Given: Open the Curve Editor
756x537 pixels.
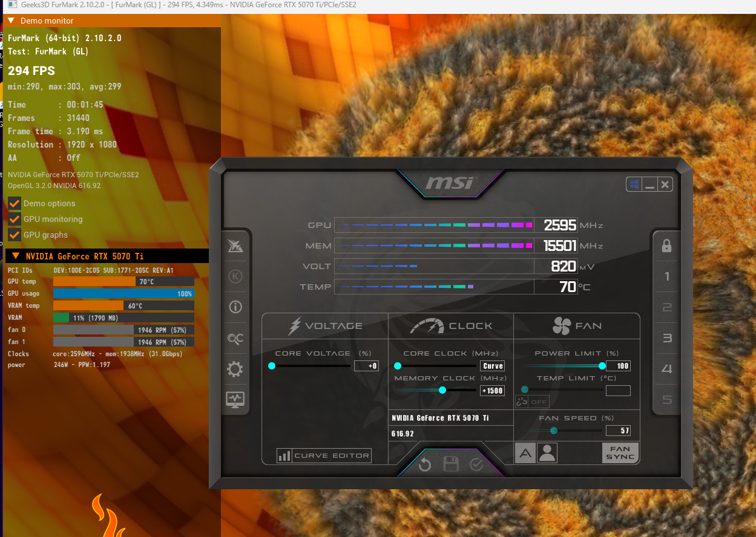Looking at the screenshot, I should click(324, 456).
